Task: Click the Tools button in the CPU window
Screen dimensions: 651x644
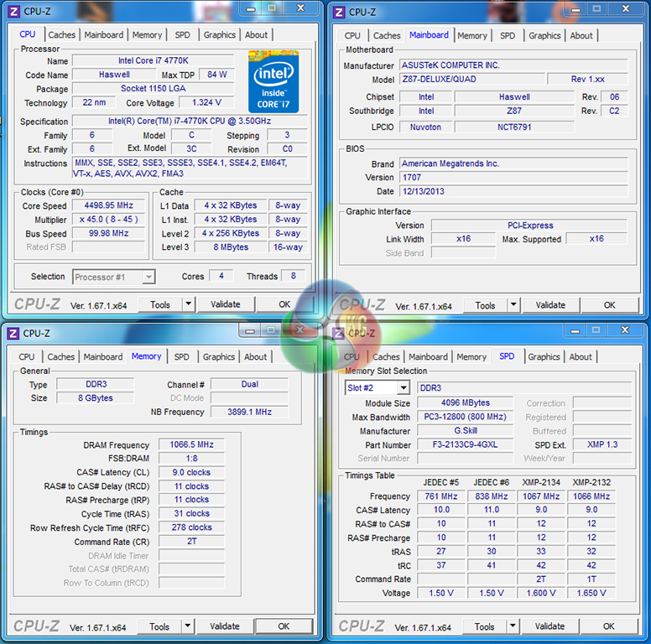Action: click(x=160, y=304)
